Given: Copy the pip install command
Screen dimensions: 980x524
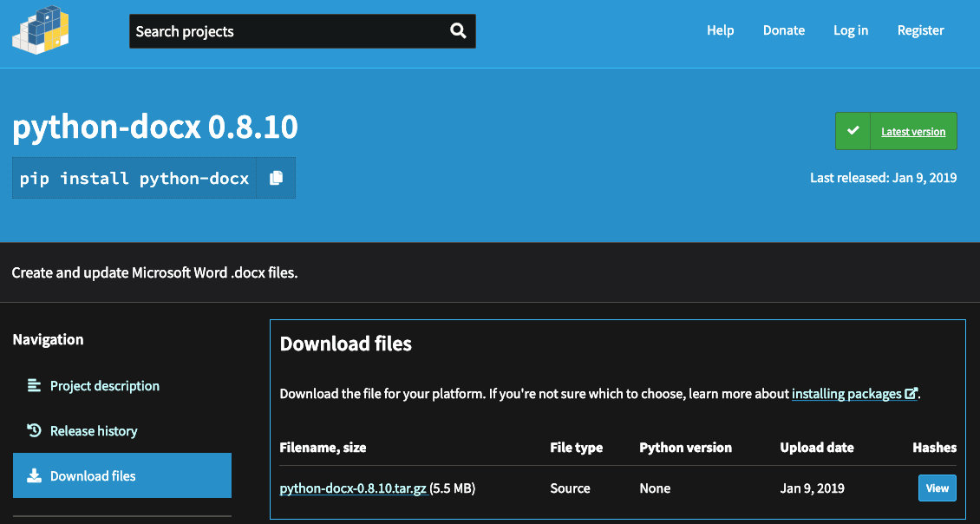Looking at the screenshot, I should (x=276, y=178).
